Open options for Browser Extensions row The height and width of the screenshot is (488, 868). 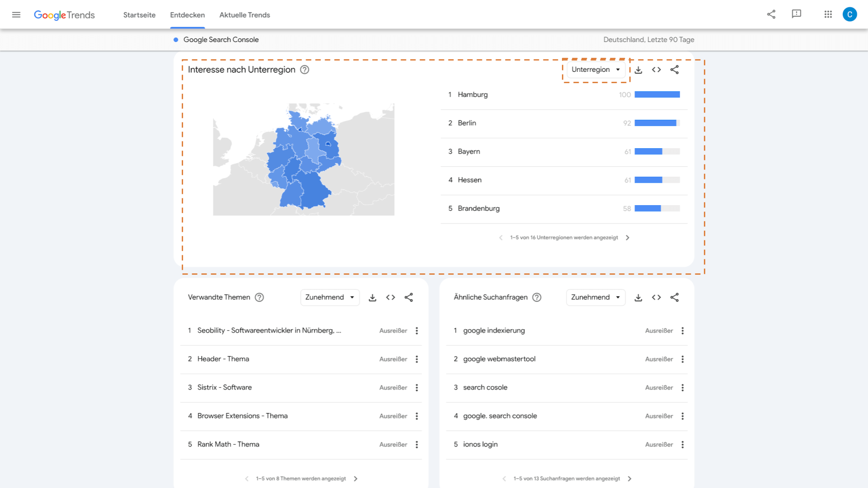click(417, 416)
